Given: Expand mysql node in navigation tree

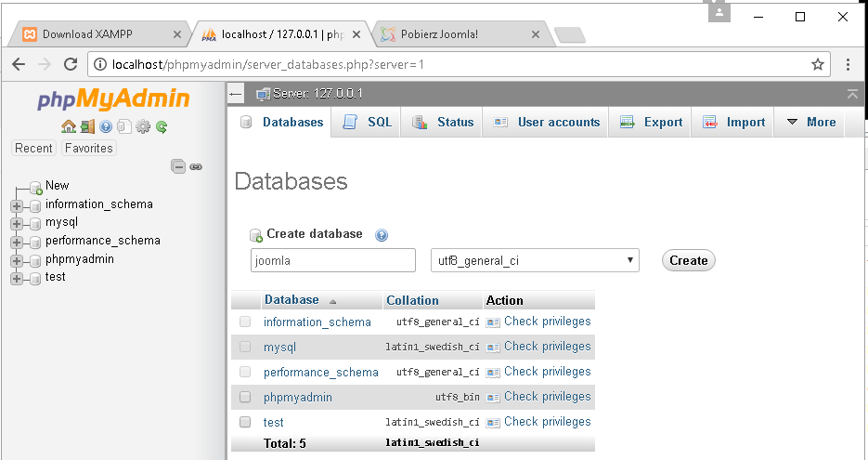Looking at the screenshot, I should click(17, 224).
